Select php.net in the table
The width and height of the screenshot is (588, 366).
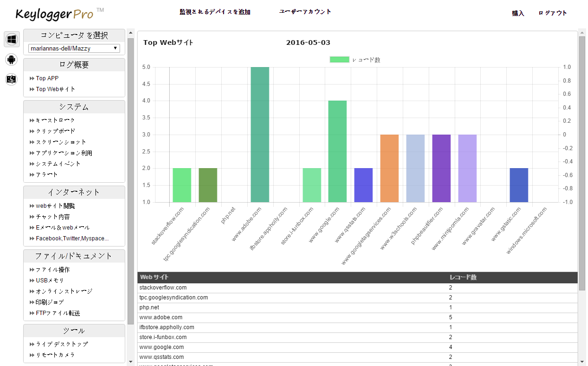[149, 307]
